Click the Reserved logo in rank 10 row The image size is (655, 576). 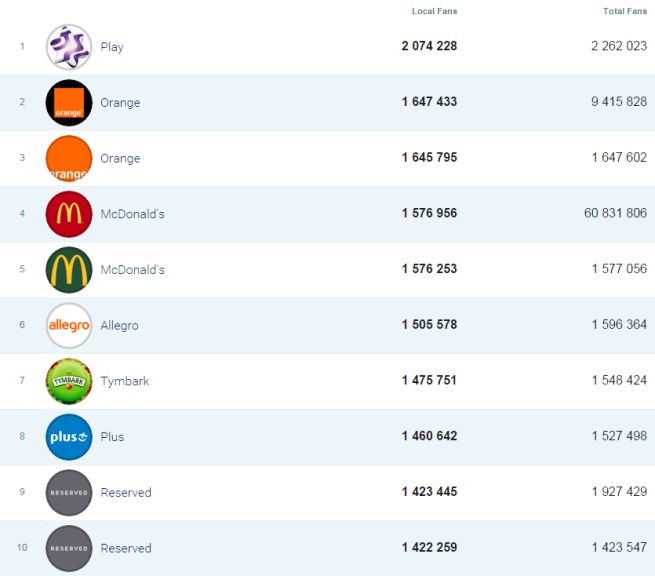pos(69,548)
